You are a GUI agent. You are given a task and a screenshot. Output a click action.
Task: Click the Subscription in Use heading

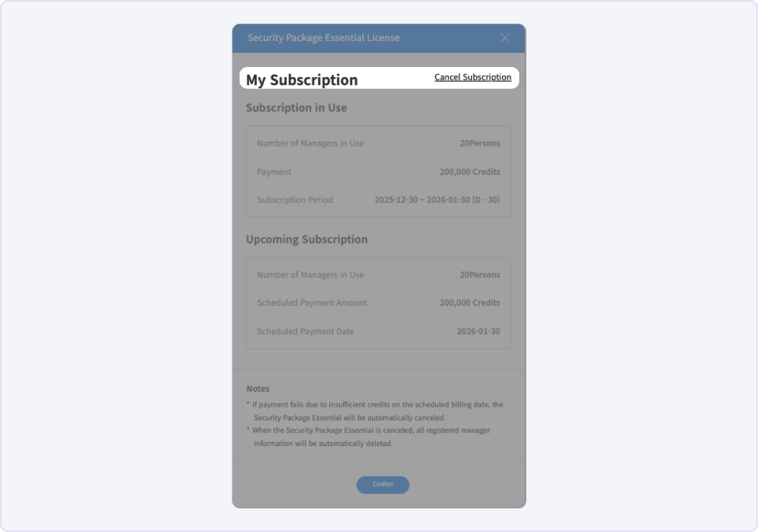(x=296, y=108)
